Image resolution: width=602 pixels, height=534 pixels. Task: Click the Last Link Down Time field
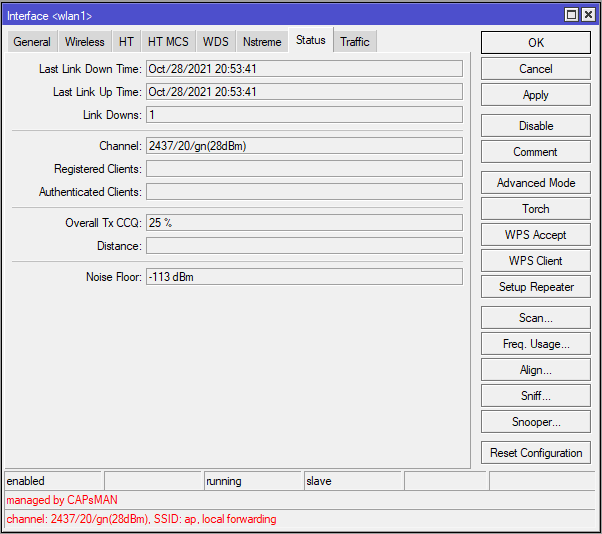pos(304,69)
